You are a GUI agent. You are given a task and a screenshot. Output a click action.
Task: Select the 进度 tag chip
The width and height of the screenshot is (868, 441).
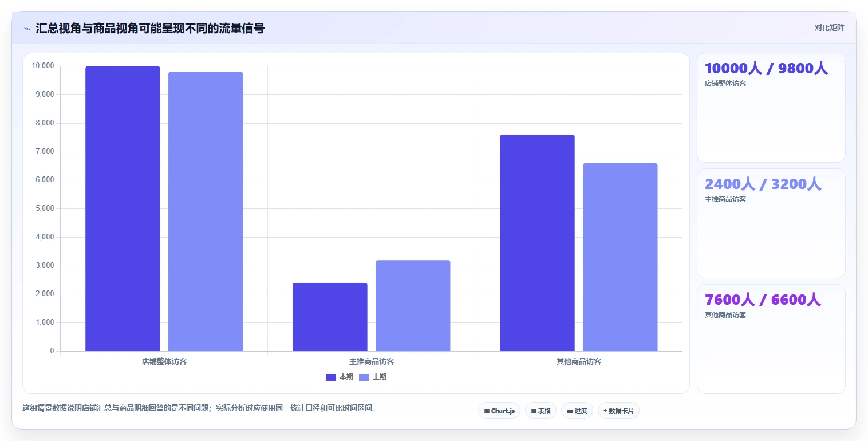tap(577, 411)
